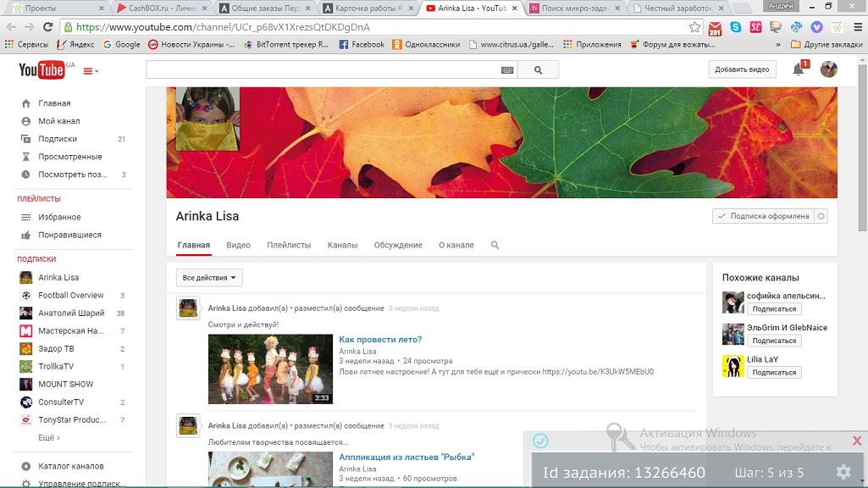This screenshot has width=868, height=488.
Task: Click the channel search magnifier after О канале
Action: point(495,245)
